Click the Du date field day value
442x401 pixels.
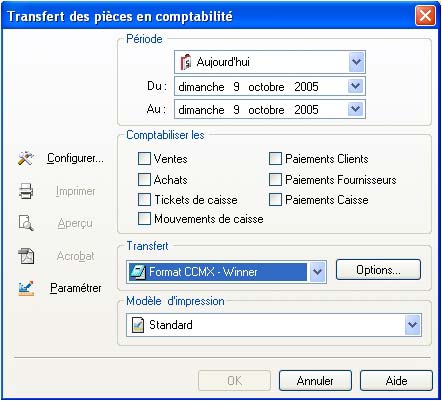pyautogui.click(x=236, y=87)
